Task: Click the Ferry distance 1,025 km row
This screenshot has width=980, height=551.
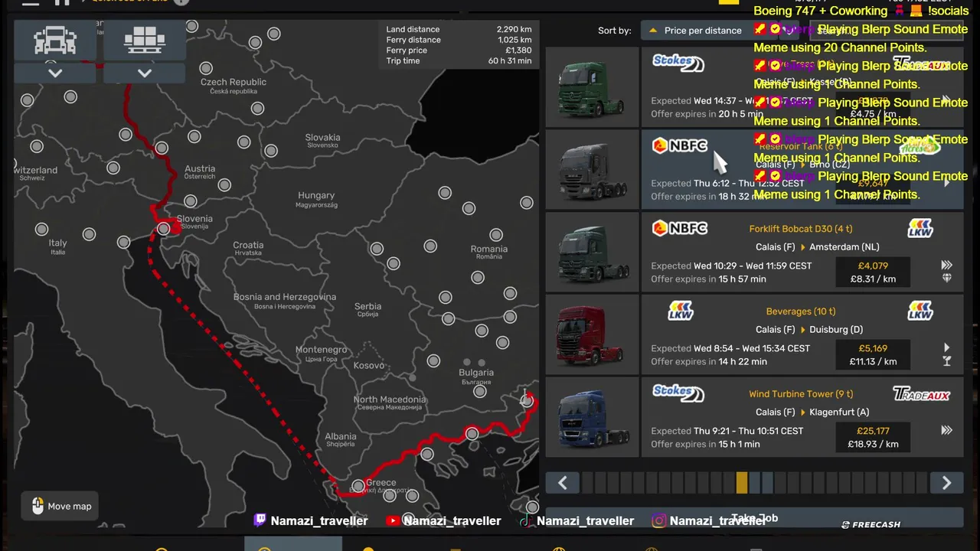Action: coord(459,40)
